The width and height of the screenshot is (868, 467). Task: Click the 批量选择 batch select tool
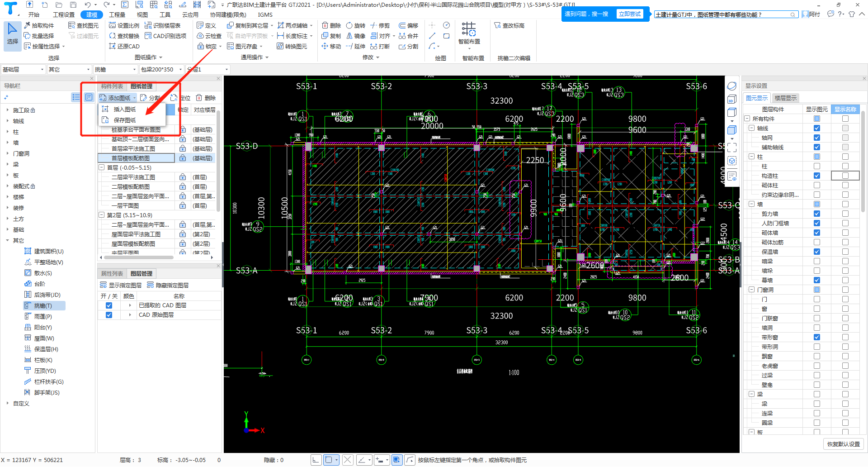(x=39, y=36)
